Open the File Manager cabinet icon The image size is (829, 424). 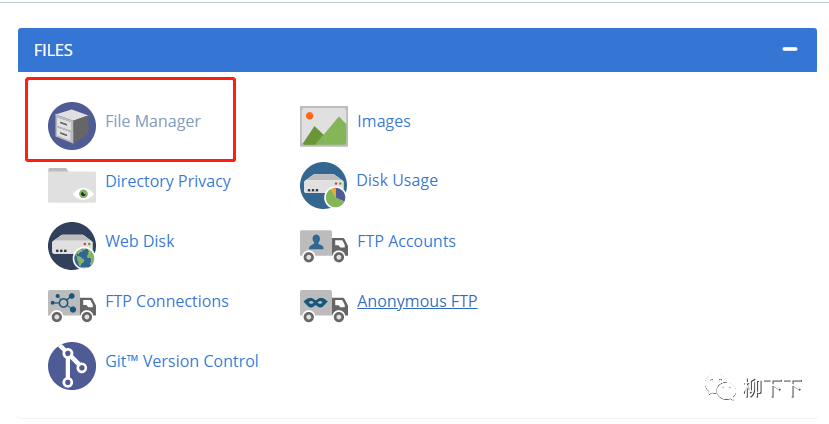[x=72, y=124]
